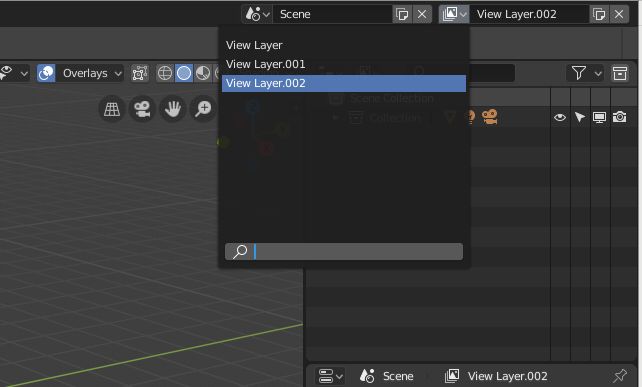Image resolution: width=642 pixels, height=387 pixels.
Task: Toggle Collection viewport eye visibility
Action: [x=560, y=118]
